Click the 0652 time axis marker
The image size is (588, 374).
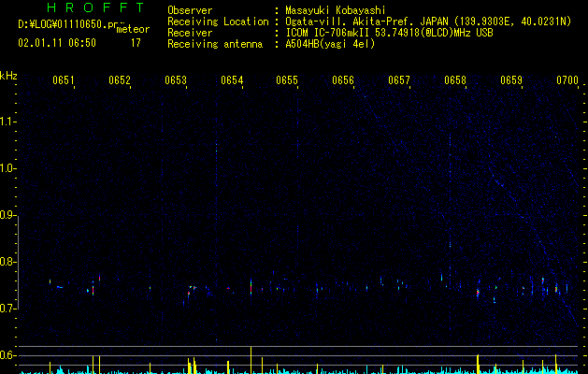pyautogui.click(x=120, y=79)
